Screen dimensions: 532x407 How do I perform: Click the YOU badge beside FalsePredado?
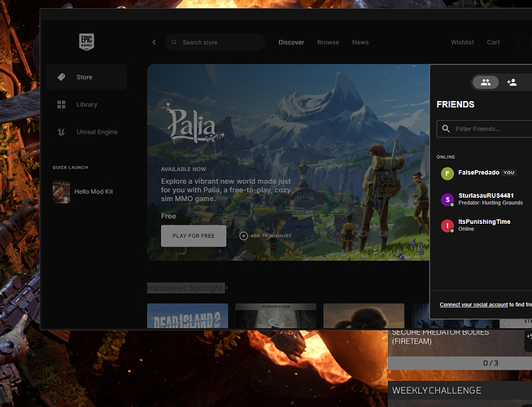point(508,173)
